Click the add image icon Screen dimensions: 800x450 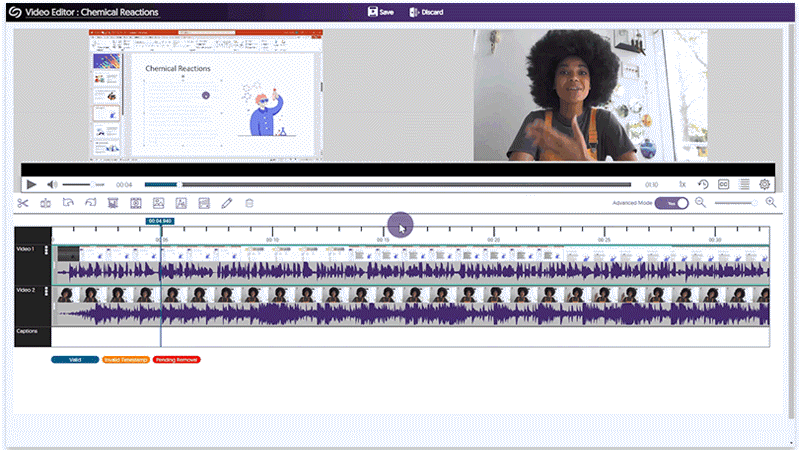[x=158, y=203]
